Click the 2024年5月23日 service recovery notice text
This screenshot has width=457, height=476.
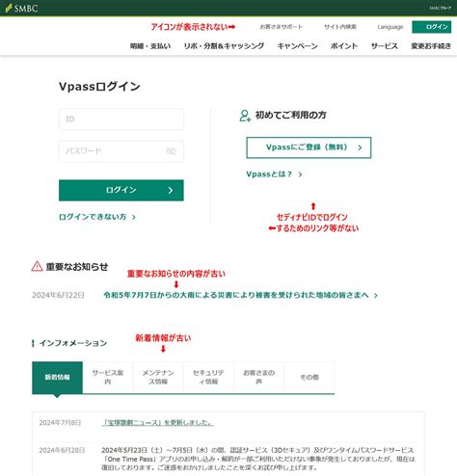click(258, 459)
